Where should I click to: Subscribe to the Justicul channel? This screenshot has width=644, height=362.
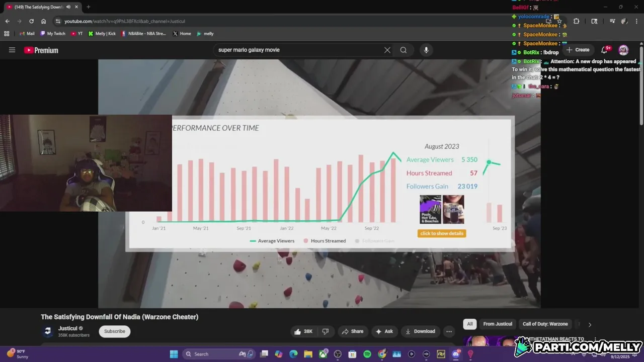coord(115,331)
